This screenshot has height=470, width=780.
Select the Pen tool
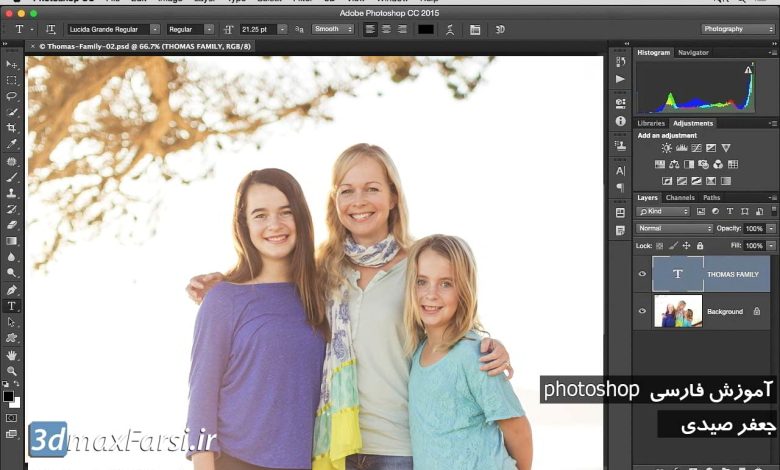pyautogui.click(x=11, y=289)
